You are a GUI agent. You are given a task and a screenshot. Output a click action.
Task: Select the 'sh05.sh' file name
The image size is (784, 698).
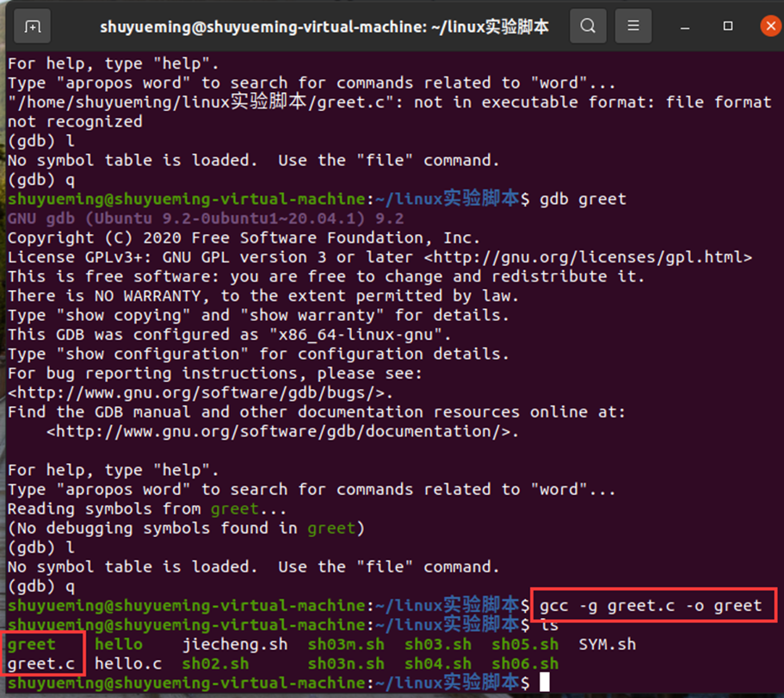525,644
